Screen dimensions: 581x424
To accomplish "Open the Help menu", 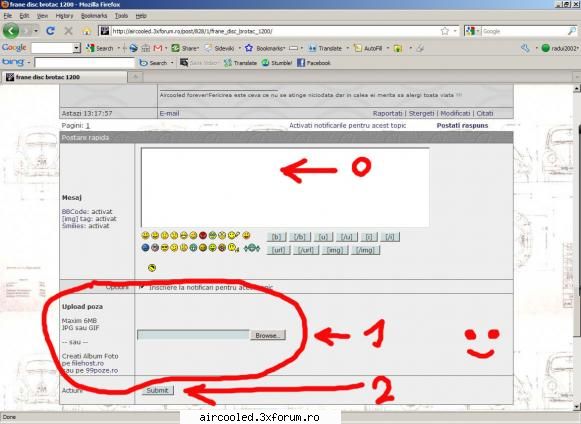I will click(x=141, y=16).
